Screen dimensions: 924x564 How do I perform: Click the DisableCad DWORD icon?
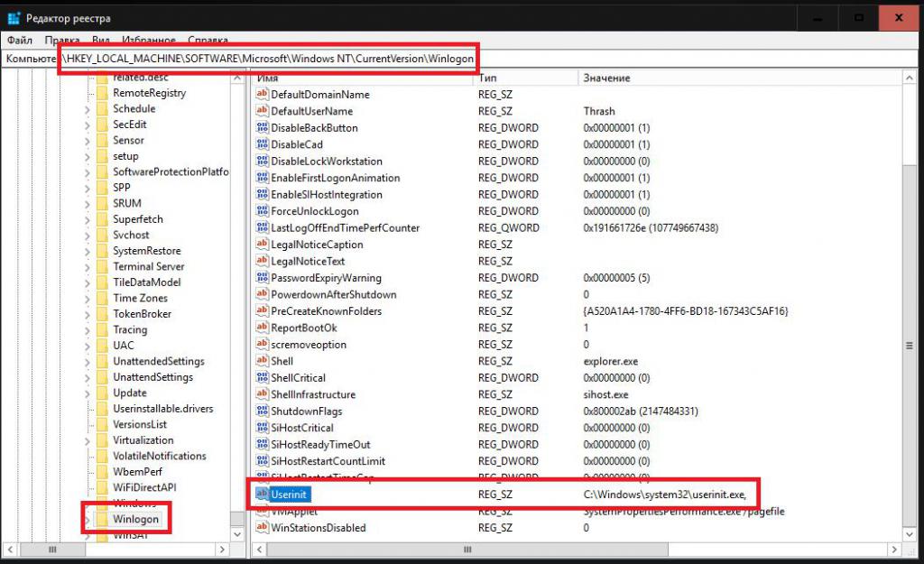click(263, 143)
